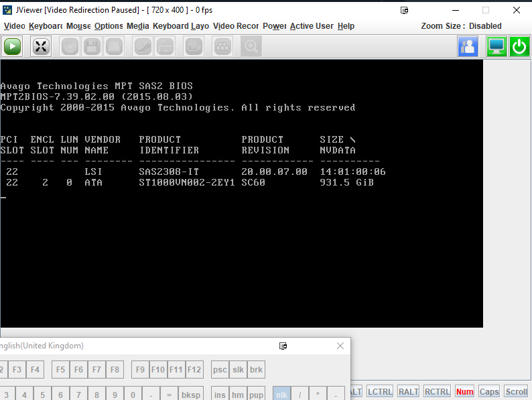This screenshot has height=400, width=532.
Task: Click the slk key on soft keyboard
Action: tap(238, 369)
